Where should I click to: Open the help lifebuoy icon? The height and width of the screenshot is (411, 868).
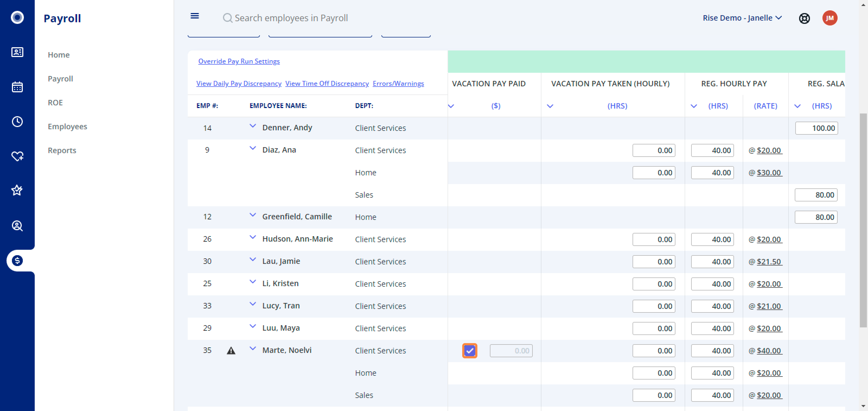tap(804, 18)
